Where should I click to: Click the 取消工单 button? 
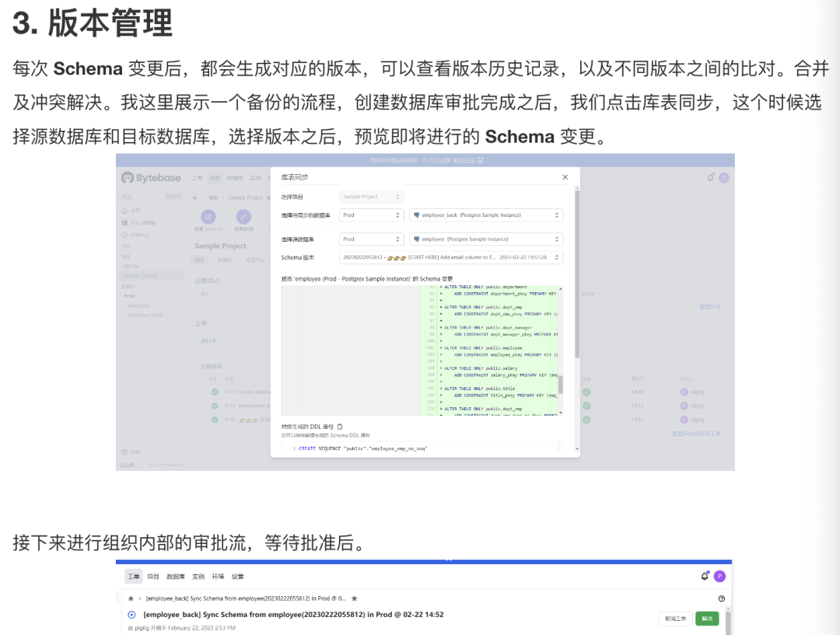pyautogui.click(x=676, y=619)
